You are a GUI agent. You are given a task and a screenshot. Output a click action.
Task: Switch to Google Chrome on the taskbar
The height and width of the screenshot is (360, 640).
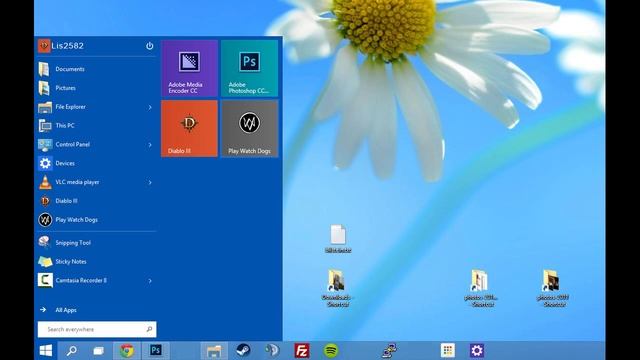pos(127,351)
